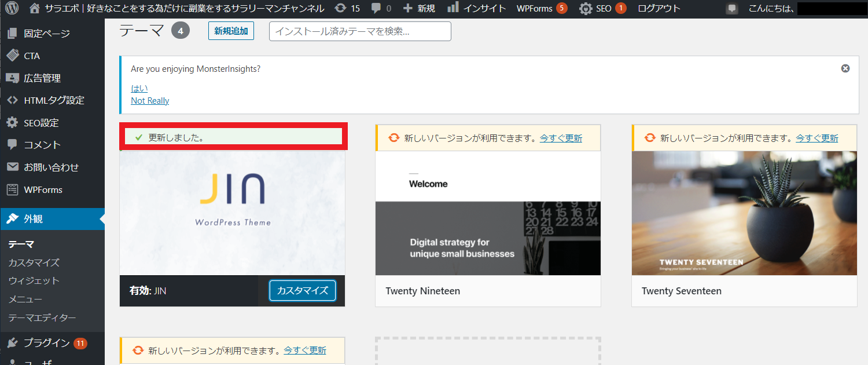Image resolution: width=868 pixels, height=365 pixels.
Task: Click the home icon next to site name
Action: coord(35,9)
